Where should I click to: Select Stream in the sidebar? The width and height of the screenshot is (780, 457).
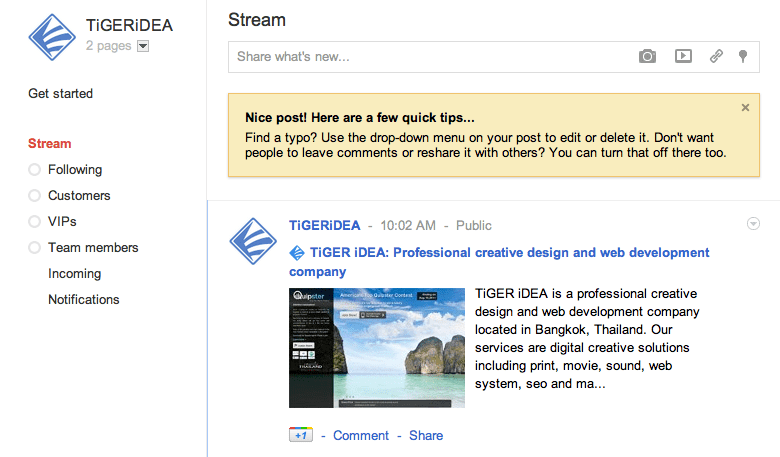(49, 143)
